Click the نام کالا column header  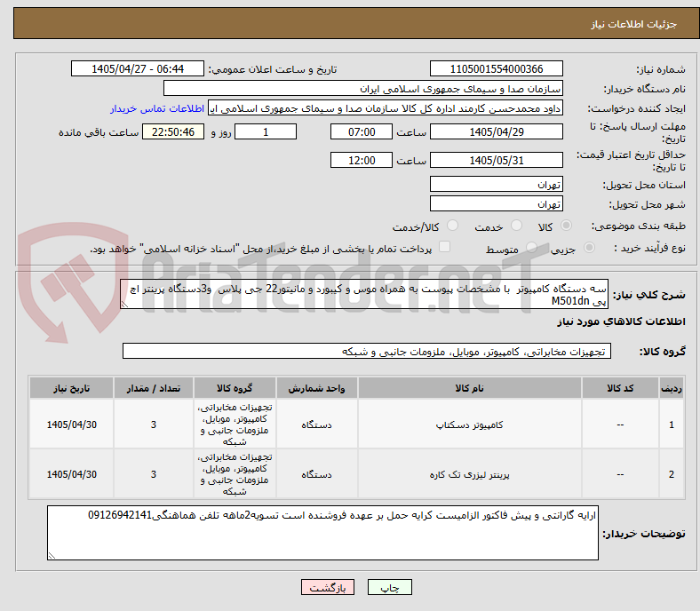click(469, 388)
